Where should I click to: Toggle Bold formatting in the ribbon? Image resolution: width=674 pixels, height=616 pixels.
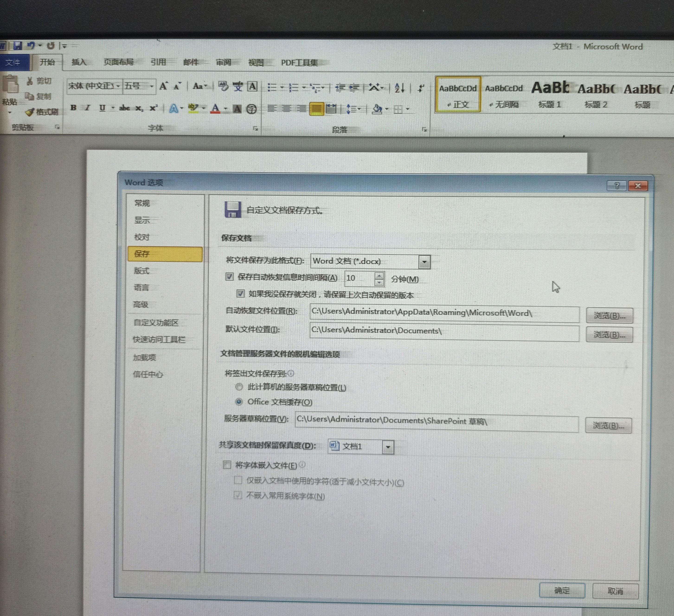tap(74, 108)
